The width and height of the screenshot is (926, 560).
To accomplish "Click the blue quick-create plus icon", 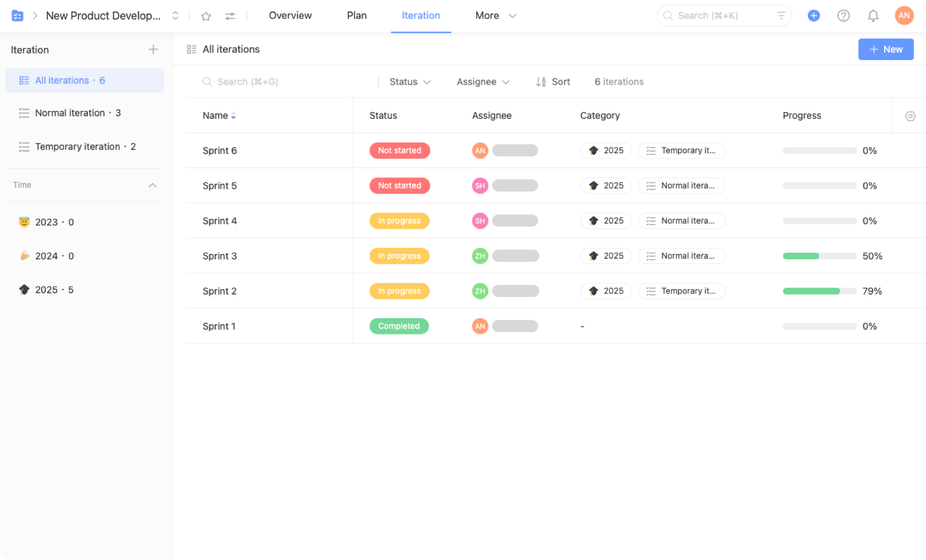I will point(814,16).
